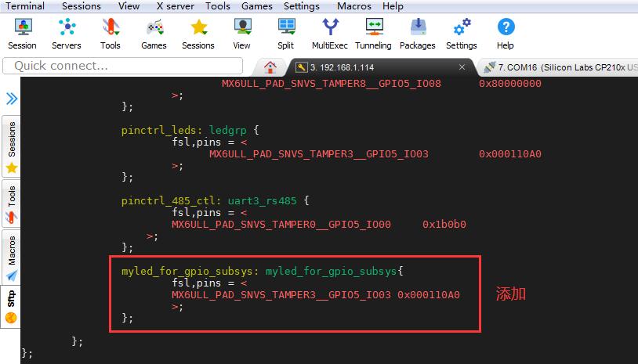Viewport: 638px width, 364px height.
Task: Open the X server menu
Action: (176, 6)
